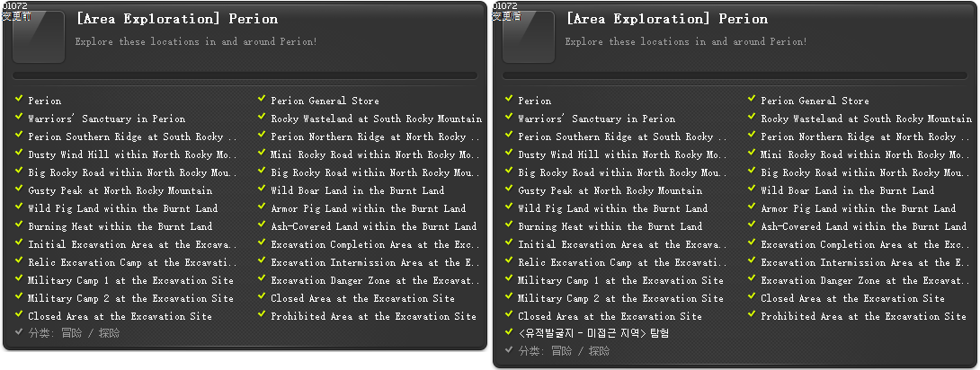Viewport: 980px width, 370px height.
Task: Expand truncated Relic Excavation Camp entry, left panel
Action: (131, 262)
